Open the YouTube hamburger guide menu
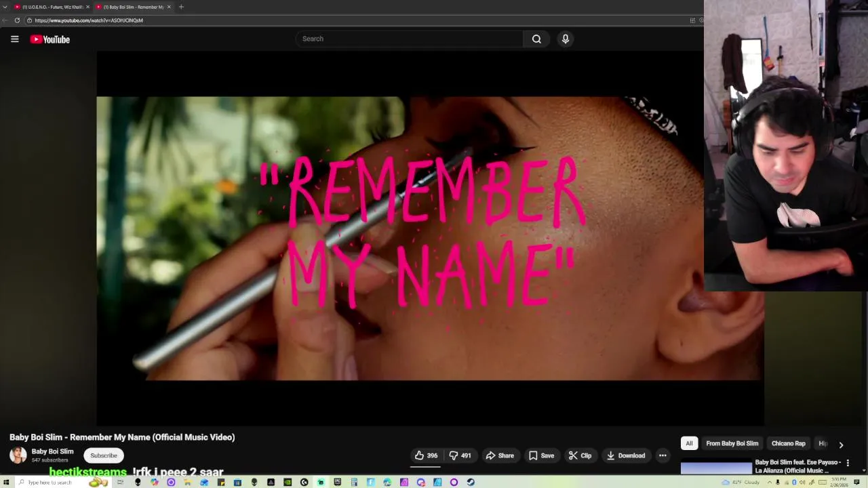868x488 pixels. (x=14, y=39)
